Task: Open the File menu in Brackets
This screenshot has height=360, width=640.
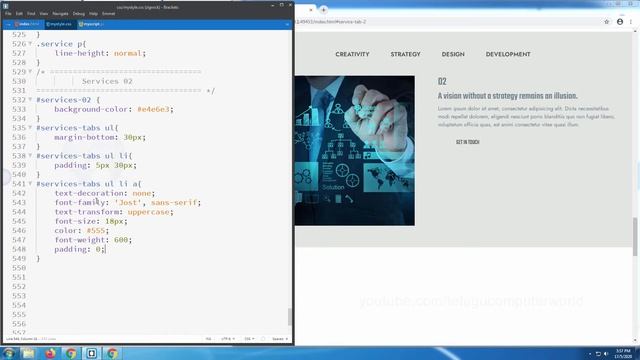Action: pyautogui.click(x=8, y=13)
